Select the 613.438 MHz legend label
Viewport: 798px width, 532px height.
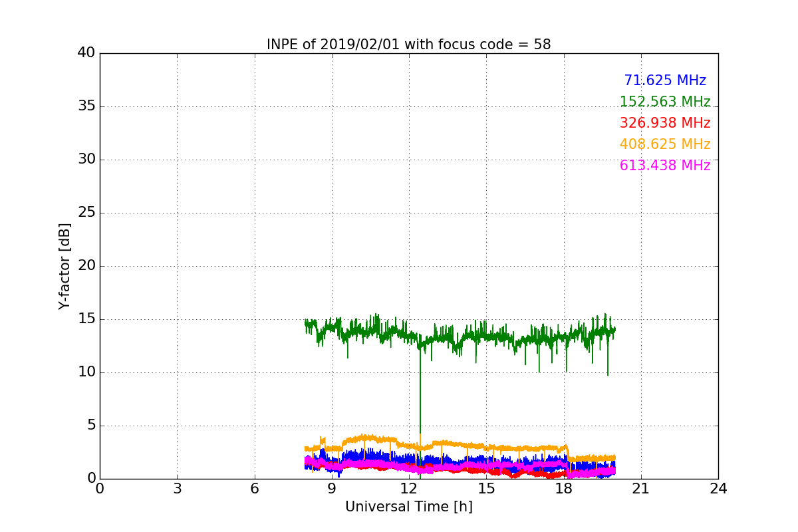tap(665, 166)
